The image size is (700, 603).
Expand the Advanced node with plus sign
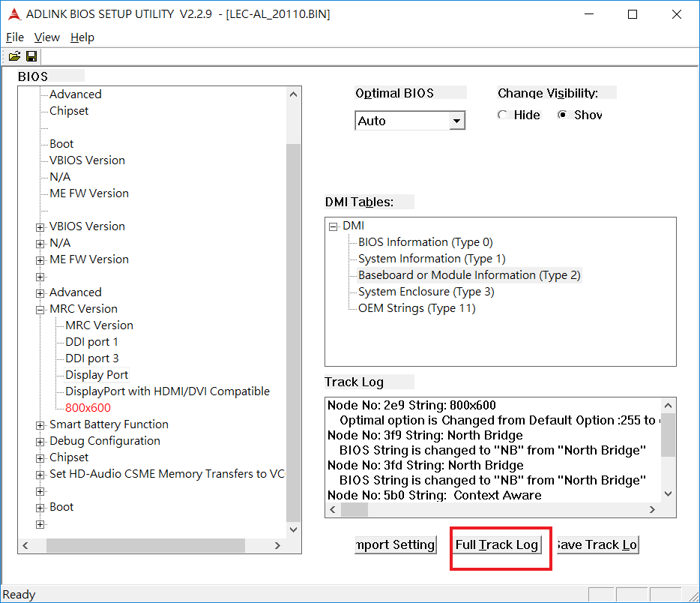40,293
